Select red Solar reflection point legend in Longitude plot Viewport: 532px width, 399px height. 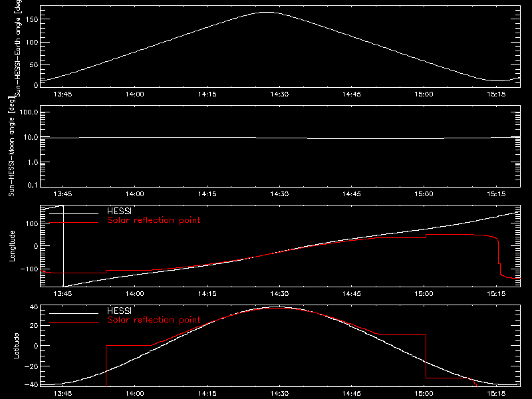[154, 220]
